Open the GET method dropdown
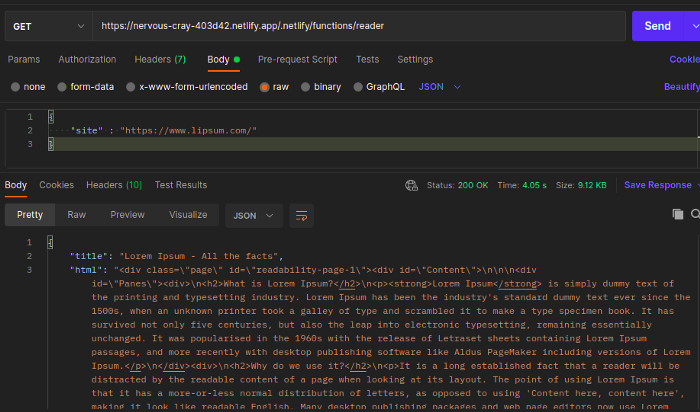 click(x=48, y=26)
